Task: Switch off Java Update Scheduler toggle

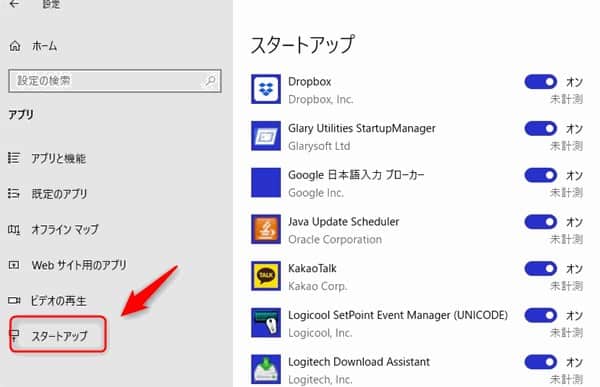Action: coord(540,222)
